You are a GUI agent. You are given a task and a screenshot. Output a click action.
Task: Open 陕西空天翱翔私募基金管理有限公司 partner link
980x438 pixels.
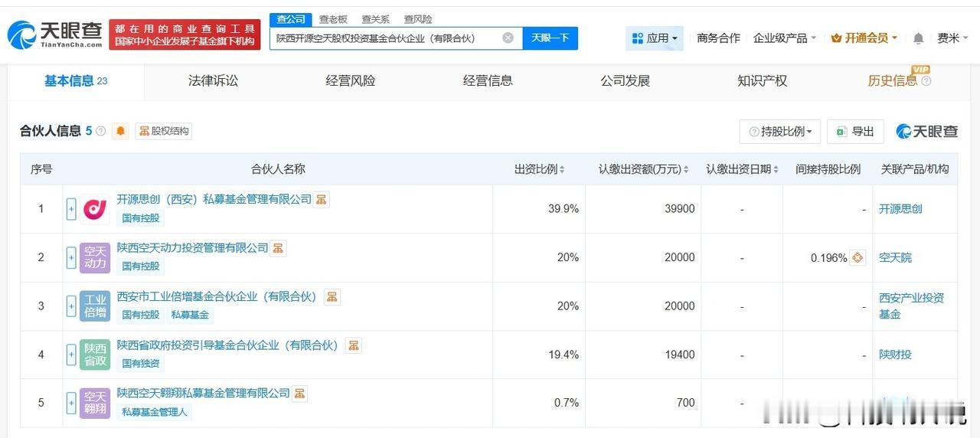coord(204,393)
